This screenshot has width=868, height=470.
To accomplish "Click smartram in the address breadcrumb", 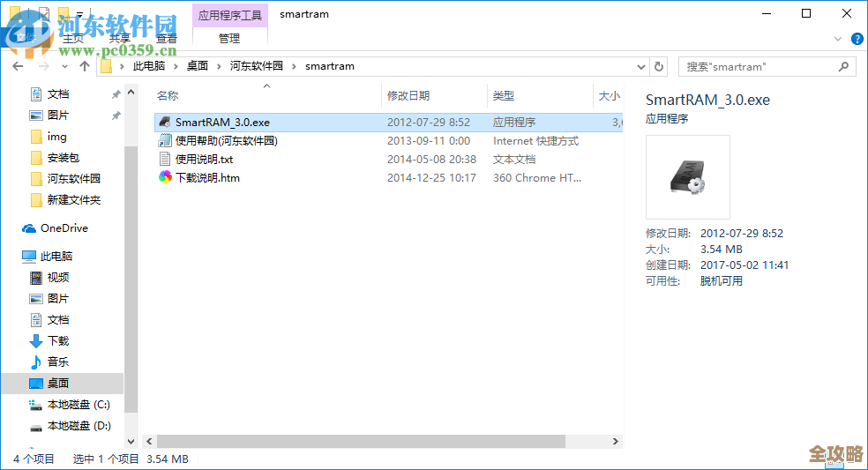I will [x=330, y=66].
